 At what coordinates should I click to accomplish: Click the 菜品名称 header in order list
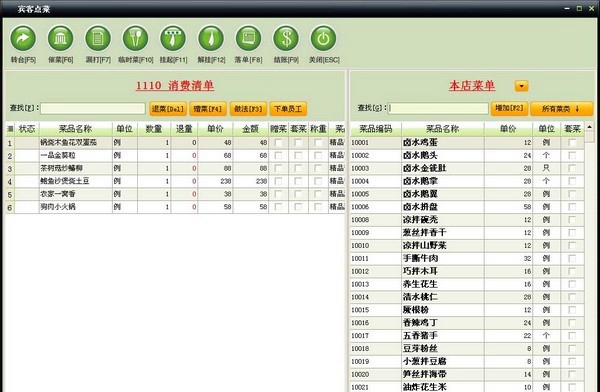click(x=75, y=129)
